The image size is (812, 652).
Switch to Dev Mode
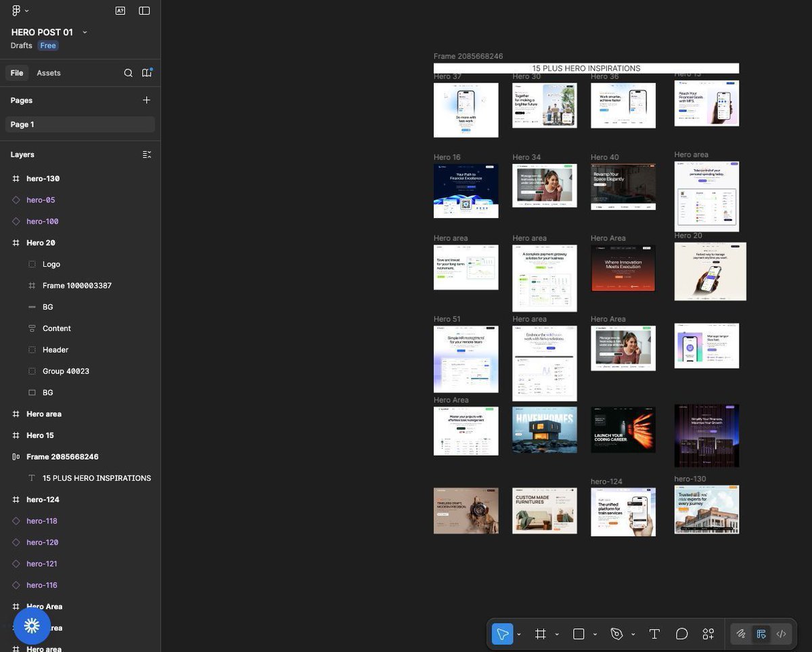(782, 634)
